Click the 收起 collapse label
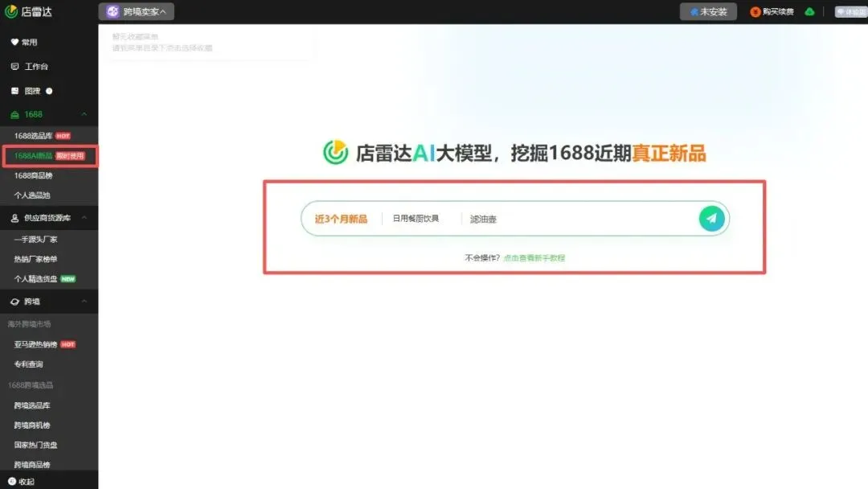The height and width of the screenshot is (489, 868). pos(27,482)
